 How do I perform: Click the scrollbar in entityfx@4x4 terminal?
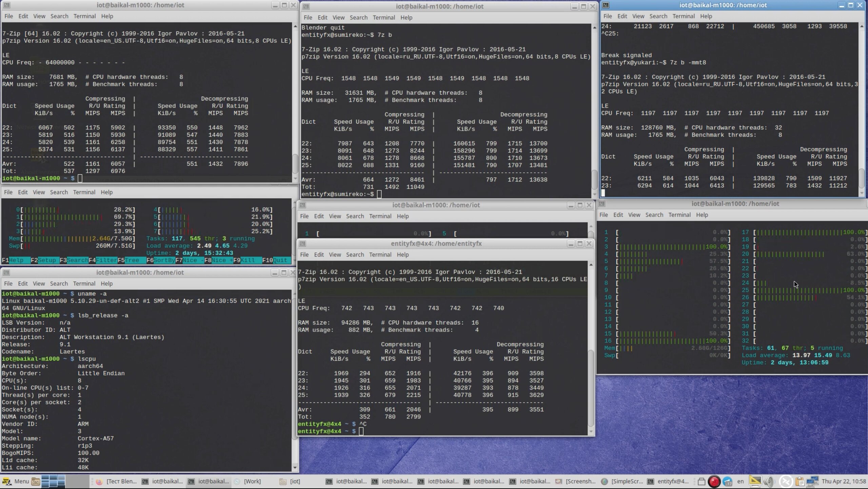coord(591,348)
